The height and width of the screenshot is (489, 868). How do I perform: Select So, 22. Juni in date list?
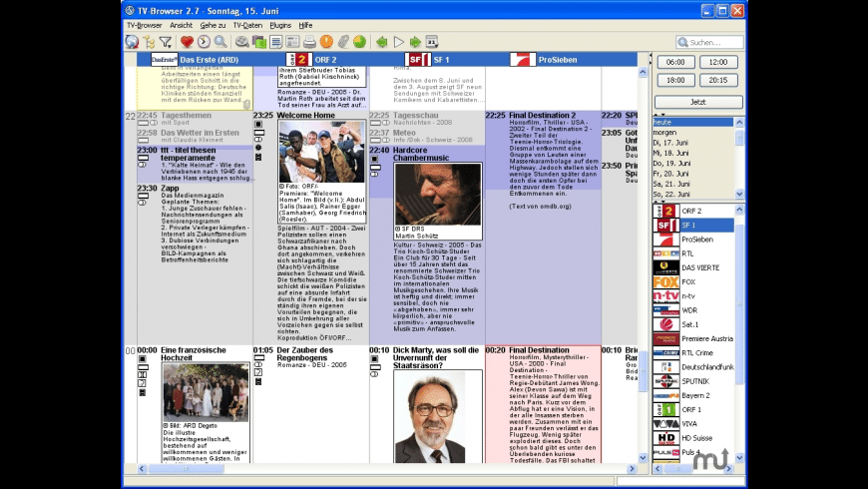[693, 194]
